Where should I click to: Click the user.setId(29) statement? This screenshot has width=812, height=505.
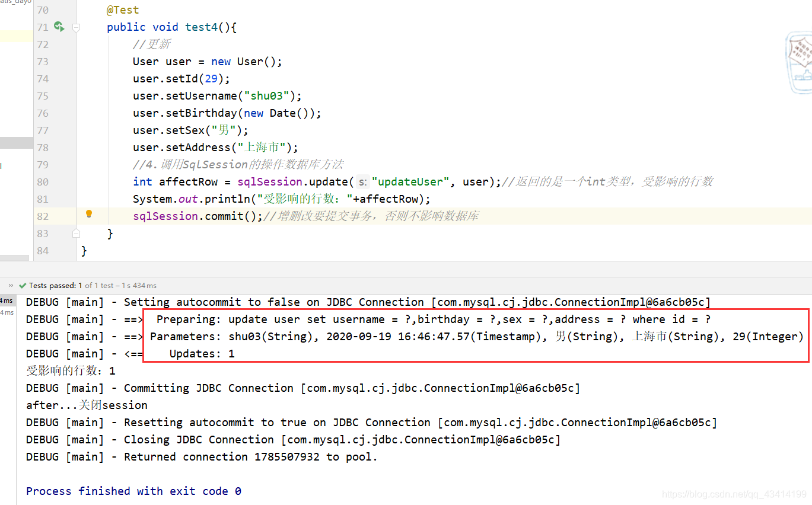181,79
